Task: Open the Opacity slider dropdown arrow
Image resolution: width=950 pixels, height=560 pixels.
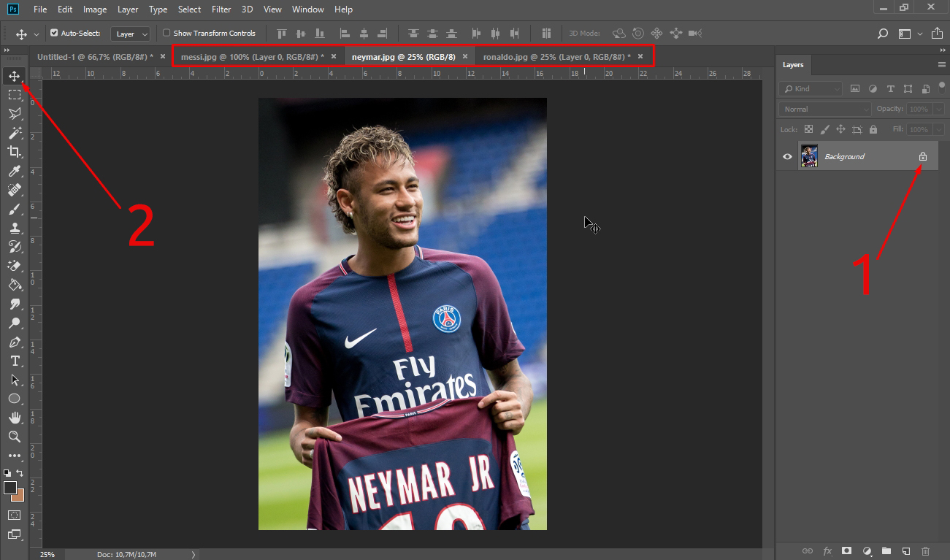Action: [938, 109]
